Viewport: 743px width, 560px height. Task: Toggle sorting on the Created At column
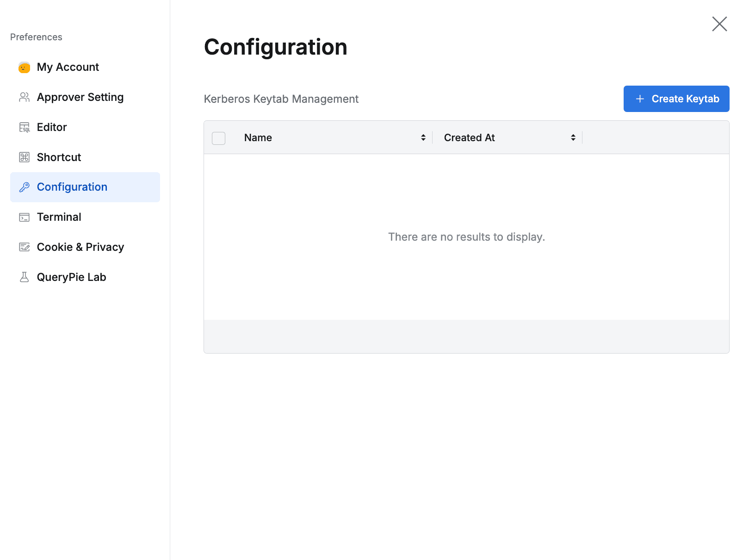(573, 137)
